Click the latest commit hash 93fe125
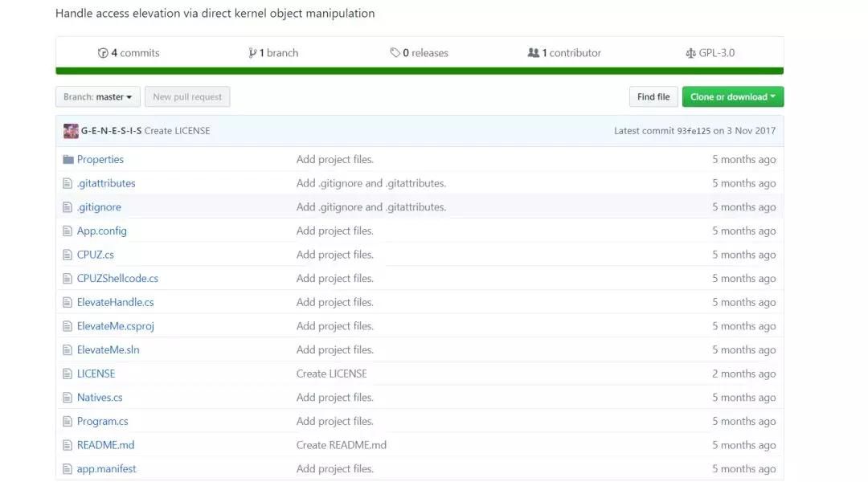 [694, 131]
